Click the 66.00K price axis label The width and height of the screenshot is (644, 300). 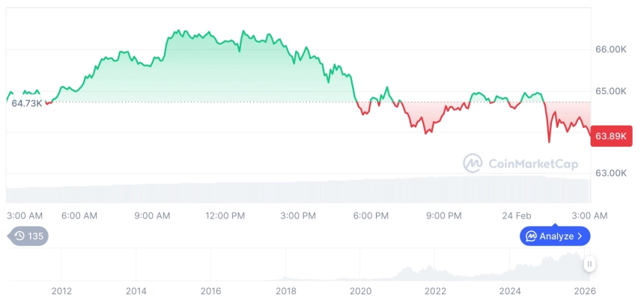pos(610,49)
